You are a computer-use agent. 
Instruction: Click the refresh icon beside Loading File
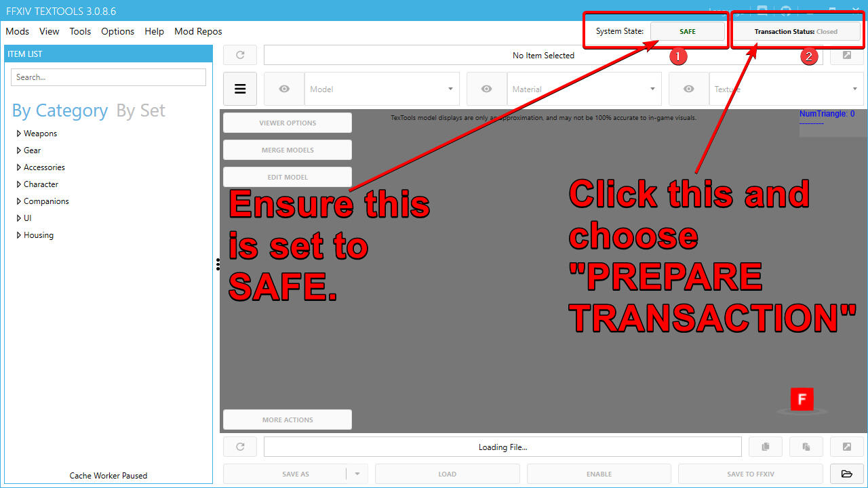coord(240,447)
